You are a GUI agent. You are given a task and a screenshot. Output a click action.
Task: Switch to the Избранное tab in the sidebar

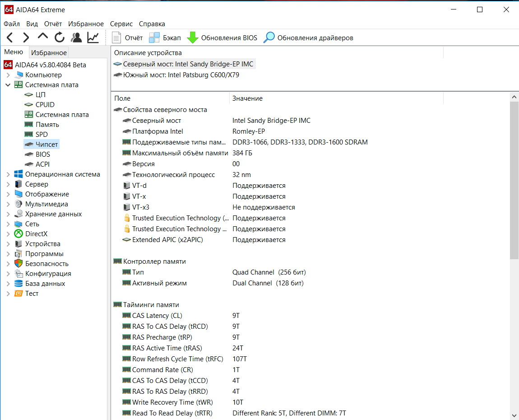click(x=49, y=53)
